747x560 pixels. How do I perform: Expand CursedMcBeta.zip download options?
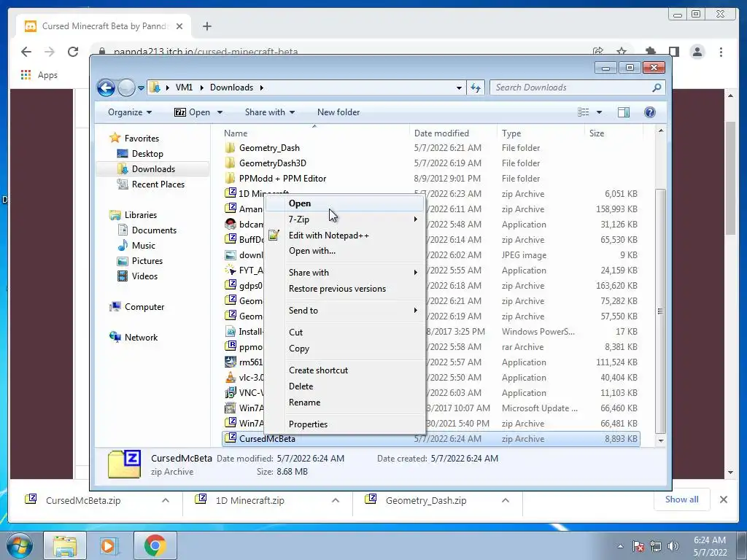[166, 500]
